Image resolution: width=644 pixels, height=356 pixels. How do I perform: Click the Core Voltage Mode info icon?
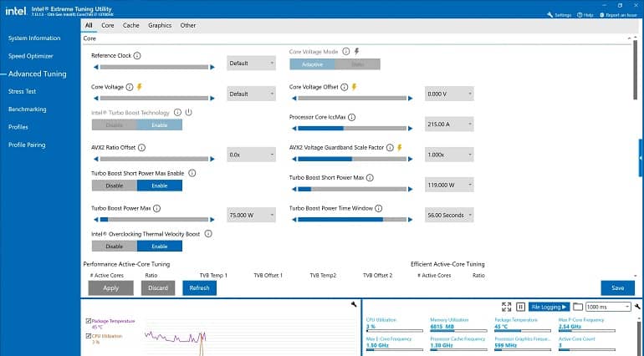346,51
